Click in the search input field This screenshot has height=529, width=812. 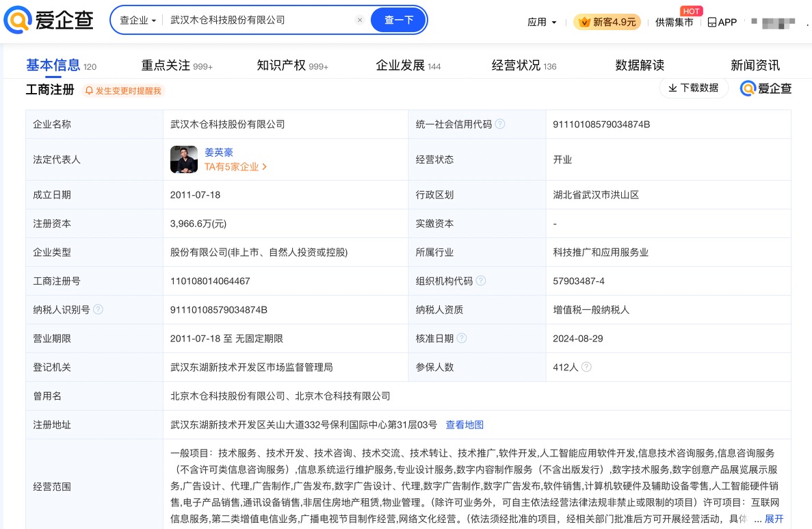(259, 21)
